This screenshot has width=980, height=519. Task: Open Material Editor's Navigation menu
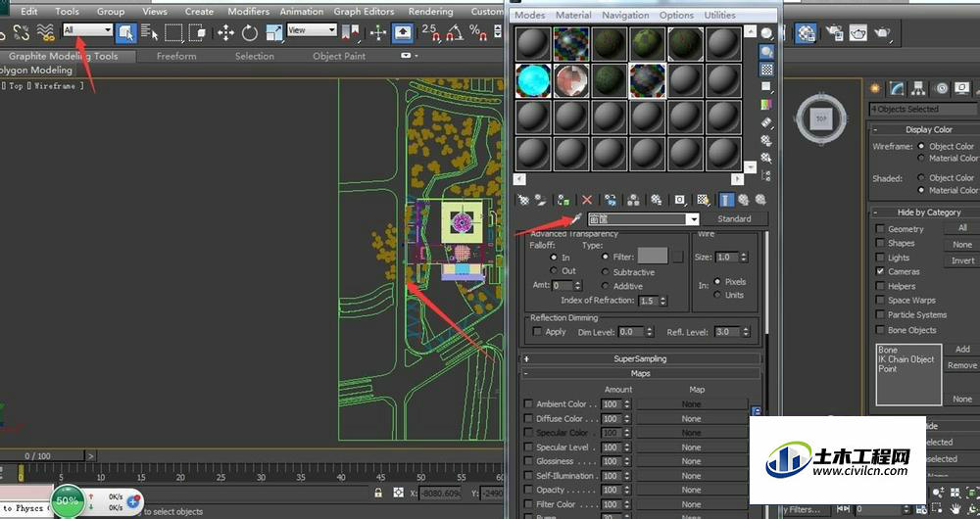tap(625, 15)
